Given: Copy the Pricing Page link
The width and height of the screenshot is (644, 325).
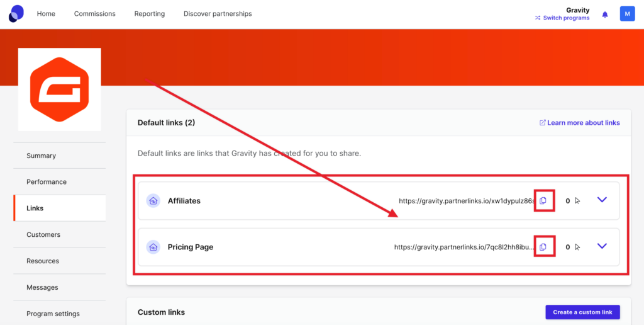Looking at the screenshot, I should pyautogui.click(x=543, y=247).
